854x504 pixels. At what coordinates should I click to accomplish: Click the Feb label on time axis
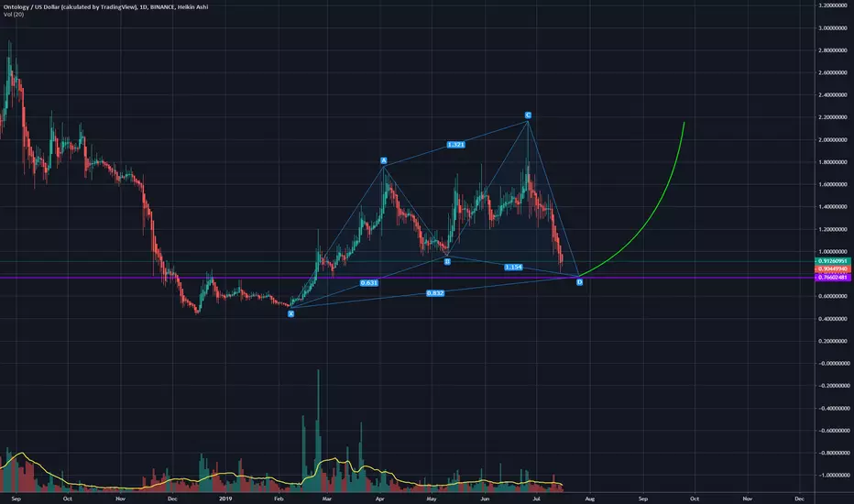[279, 499]
